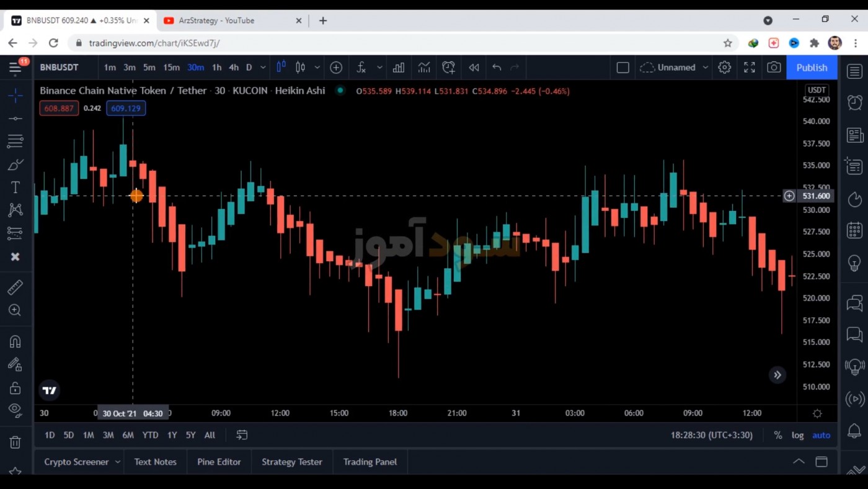Toggle stay in drawing mode
This screenshot has width=868, height=489.
coord(15,365)
